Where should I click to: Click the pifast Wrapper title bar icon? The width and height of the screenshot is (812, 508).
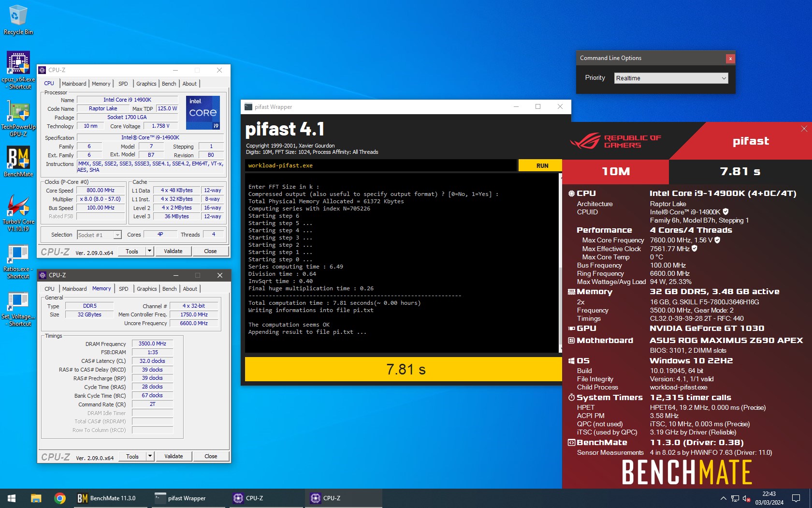(x=248, y=107)
